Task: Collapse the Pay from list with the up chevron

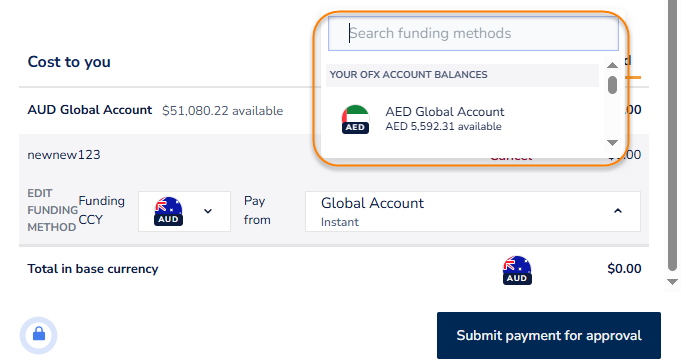Action: tap(618, 211)
